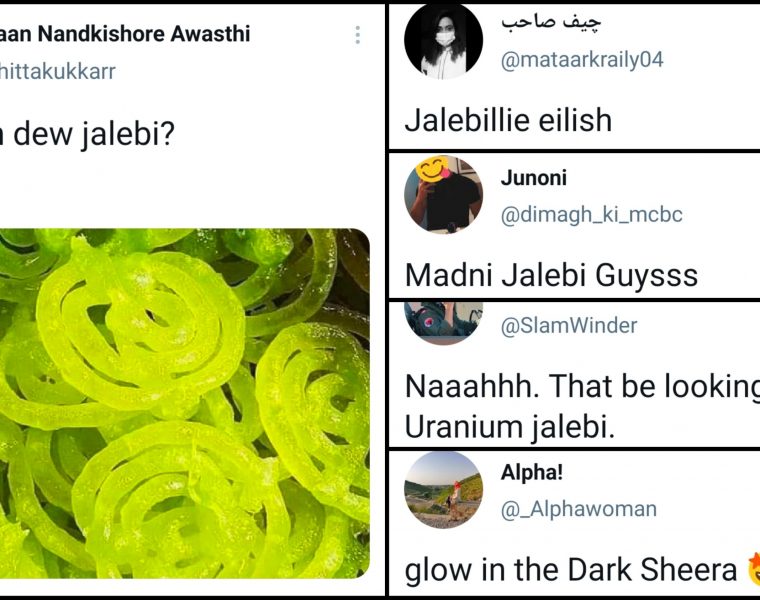The height and width of the screenshot is (600, 760).
Task: Click the Urdu display name text
Action: (x=551, y=22)
